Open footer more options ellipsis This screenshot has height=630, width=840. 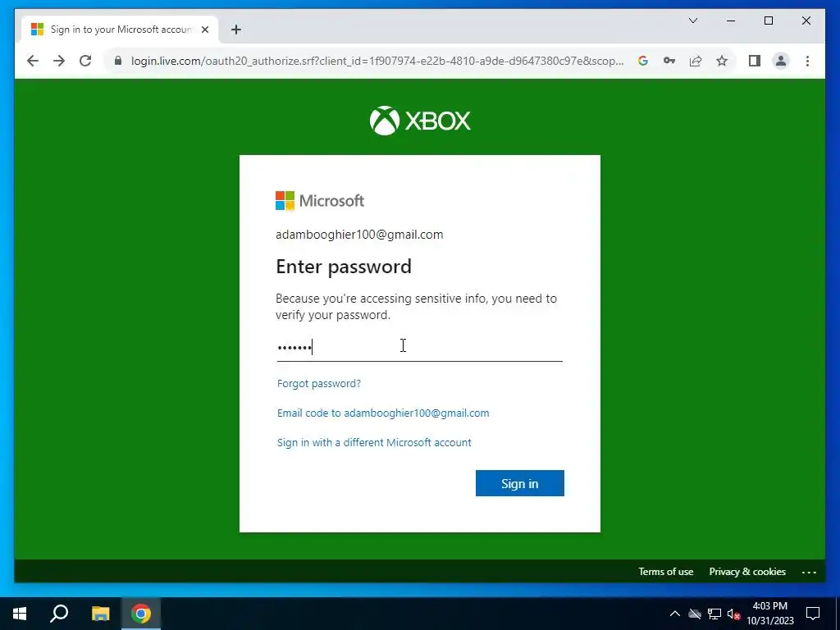(809, 572)
